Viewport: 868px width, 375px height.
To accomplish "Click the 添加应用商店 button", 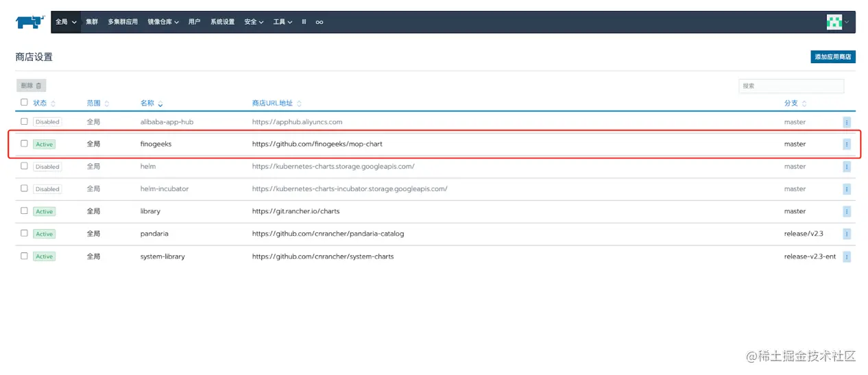I will coord(832,57).
